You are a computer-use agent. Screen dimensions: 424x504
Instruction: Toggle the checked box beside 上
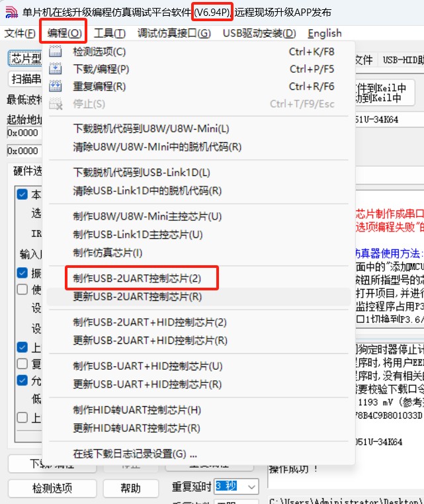pos(22,347)
